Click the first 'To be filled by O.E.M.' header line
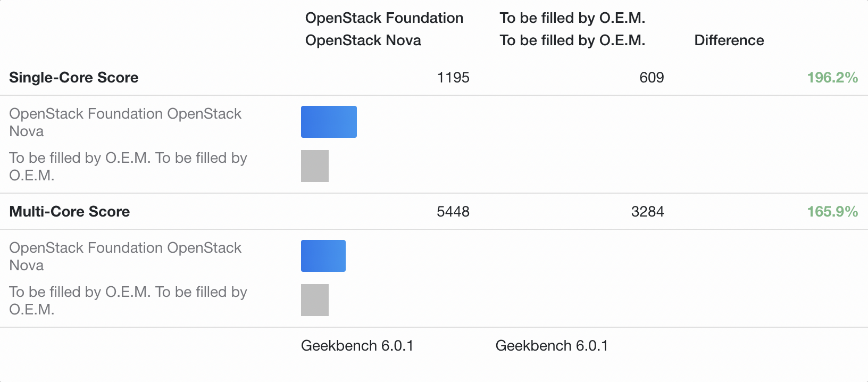The height and width of the screenshot is (382, 868). [572, 18]
